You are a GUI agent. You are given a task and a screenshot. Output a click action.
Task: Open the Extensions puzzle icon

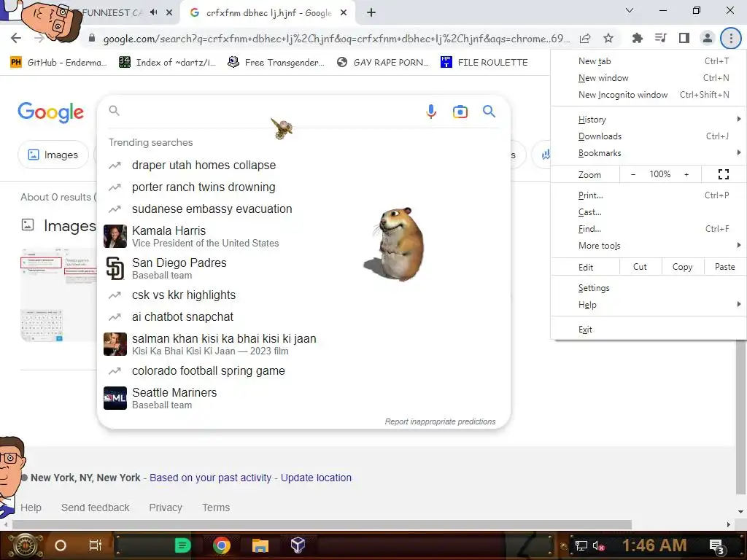[x=637, y=38]
